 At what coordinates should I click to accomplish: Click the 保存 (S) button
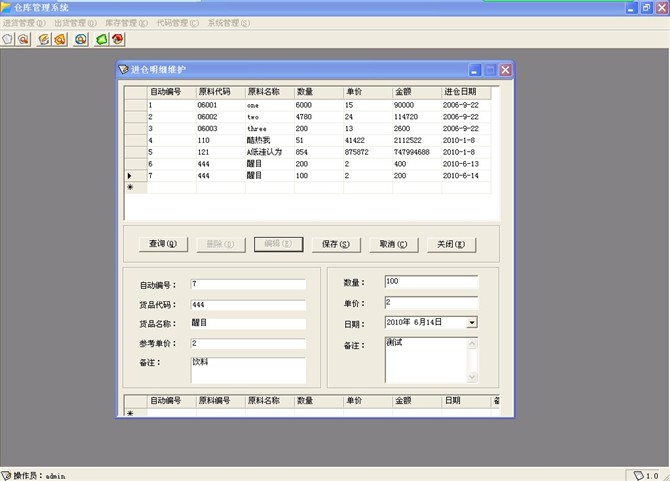336,244
